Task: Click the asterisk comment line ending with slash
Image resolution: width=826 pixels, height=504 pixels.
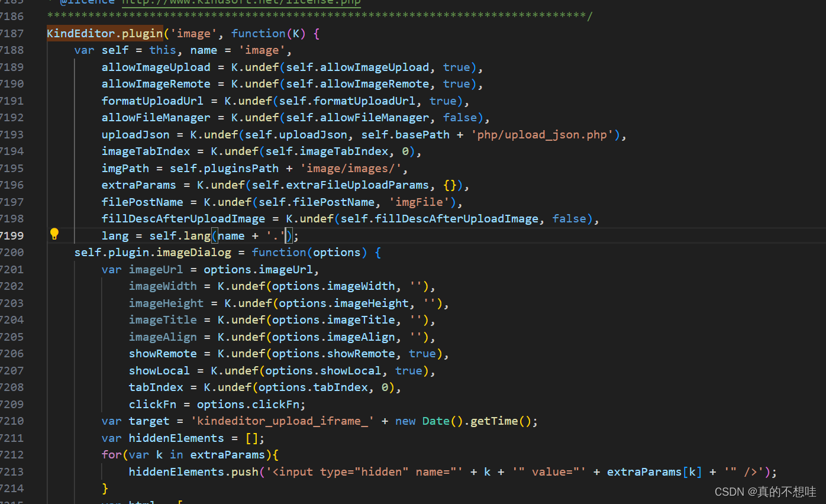Action: 320,15
